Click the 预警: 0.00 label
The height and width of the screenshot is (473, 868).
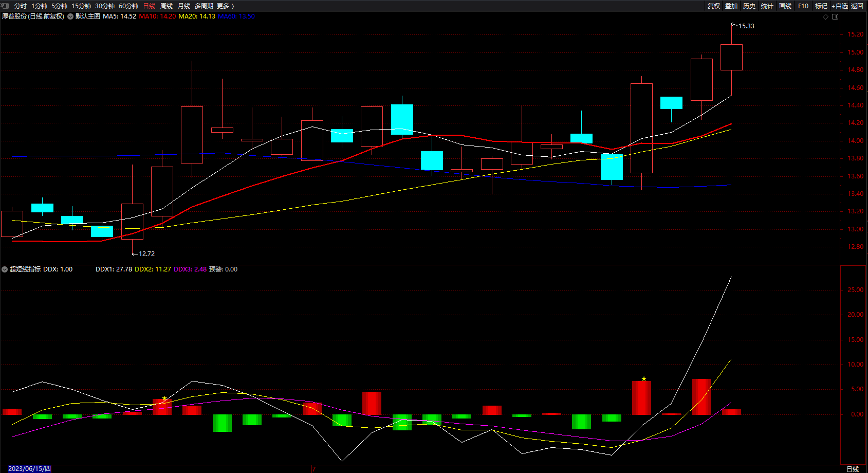point(223,269)
